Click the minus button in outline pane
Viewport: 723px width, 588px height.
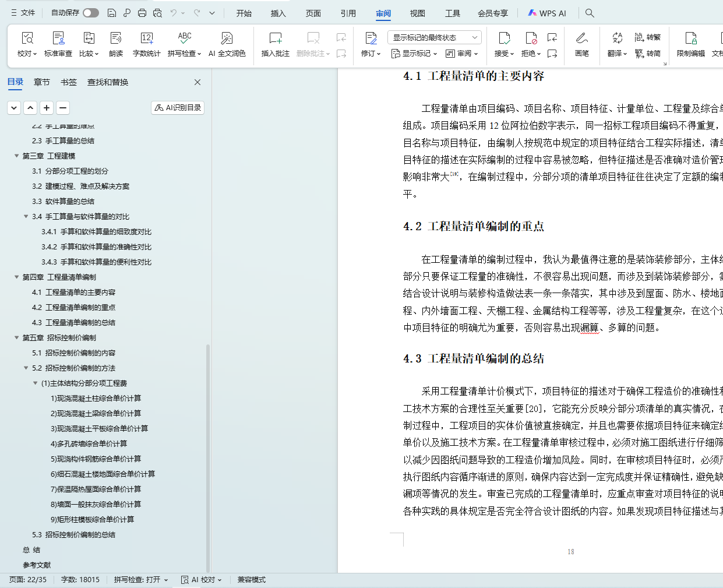tap(63, 108)
